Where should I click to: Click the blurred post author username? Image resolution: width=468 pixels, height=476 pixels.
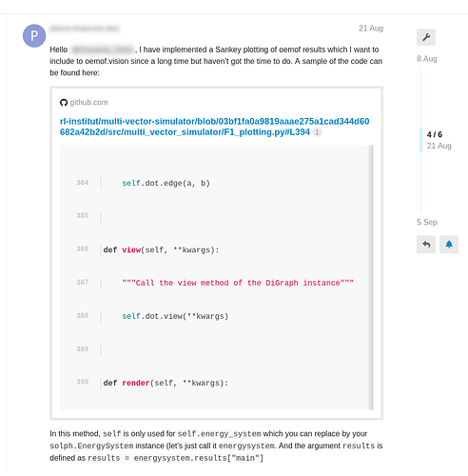pos(85,29)
